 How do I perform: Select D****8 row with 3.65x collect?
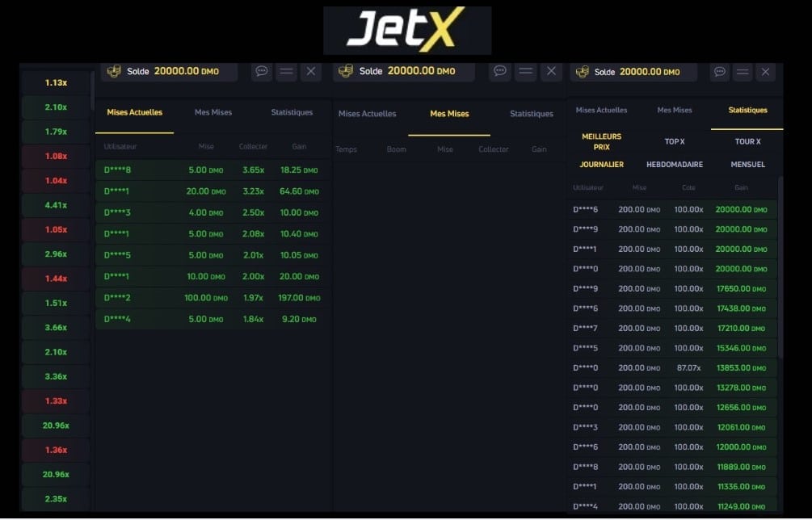pos(212,170)
